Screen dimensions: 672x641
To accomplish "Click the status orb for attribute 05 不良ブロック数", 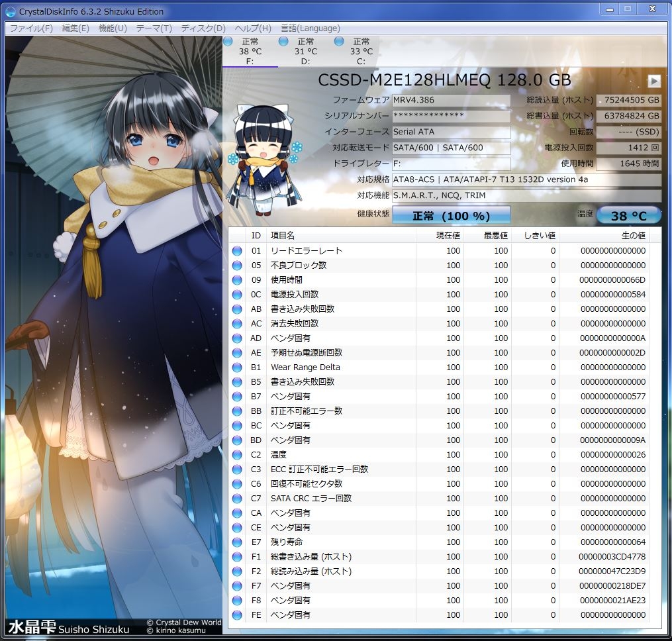I will (237, 266).
